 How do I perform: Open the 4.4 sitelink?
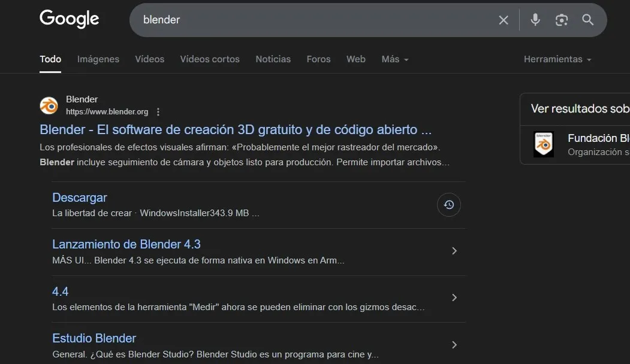61,292
